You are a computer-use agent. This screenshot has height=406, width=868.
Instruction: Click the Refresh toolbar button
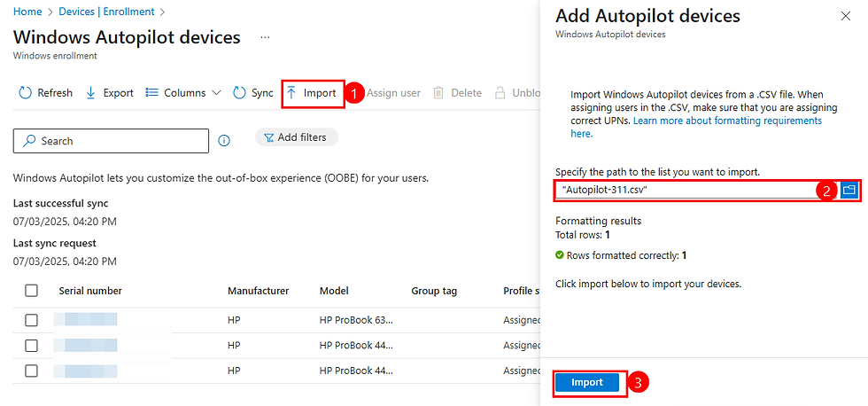click(x=46, y=93)
